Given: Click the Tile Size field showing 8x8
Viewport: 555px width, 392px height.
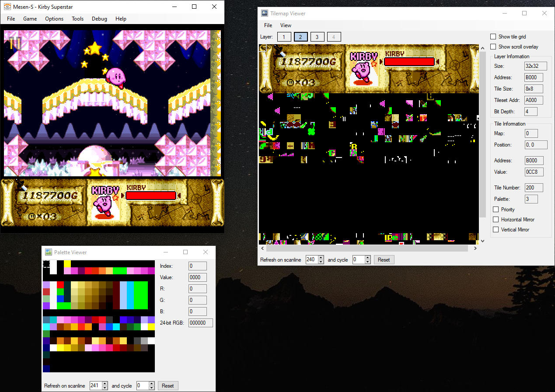Looking at the screenshot, I should [x=534, y=89].
